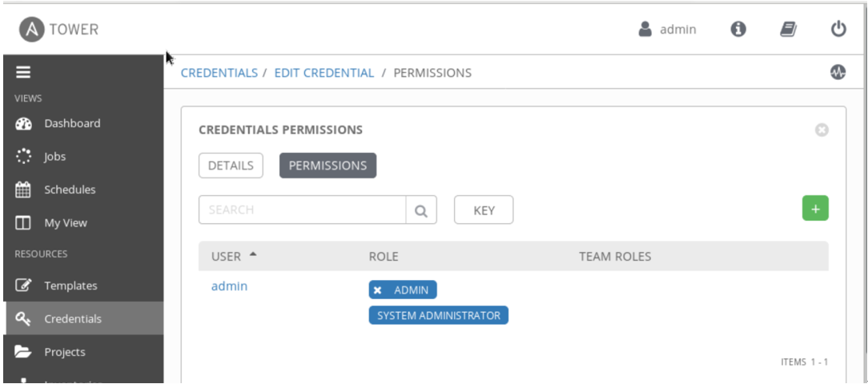
Task: Click the Credentials key icon
Action: pos(23,318)
